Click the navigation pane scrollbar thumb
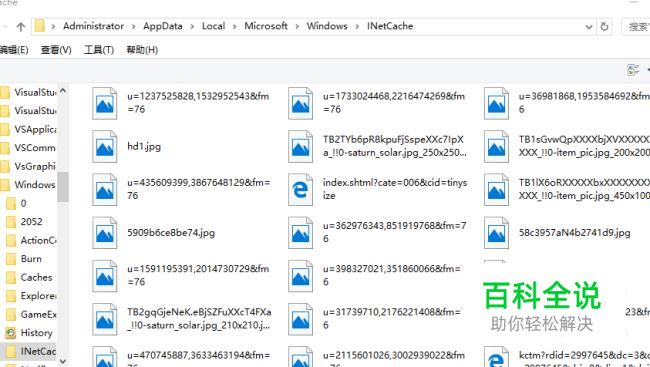The image size is (650, 367). point(63,187)
